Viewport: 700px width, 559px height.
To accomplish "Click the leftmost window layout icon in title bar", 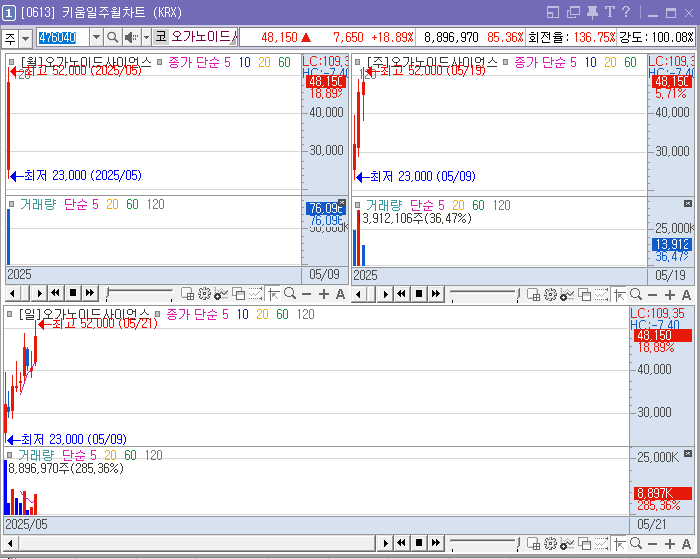I will pos(553,13).
